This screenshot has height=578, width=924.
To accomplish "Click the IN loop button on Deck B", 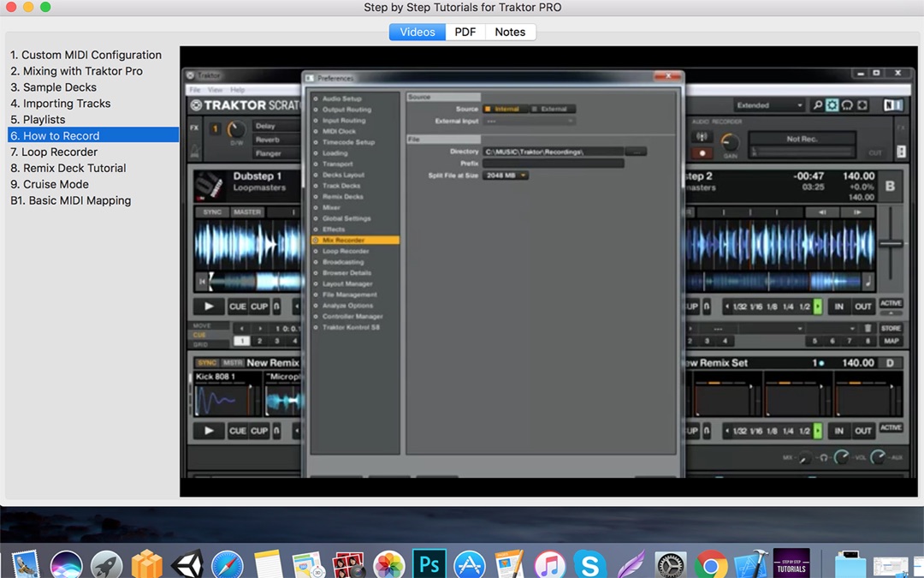I will tap(838, 306).
